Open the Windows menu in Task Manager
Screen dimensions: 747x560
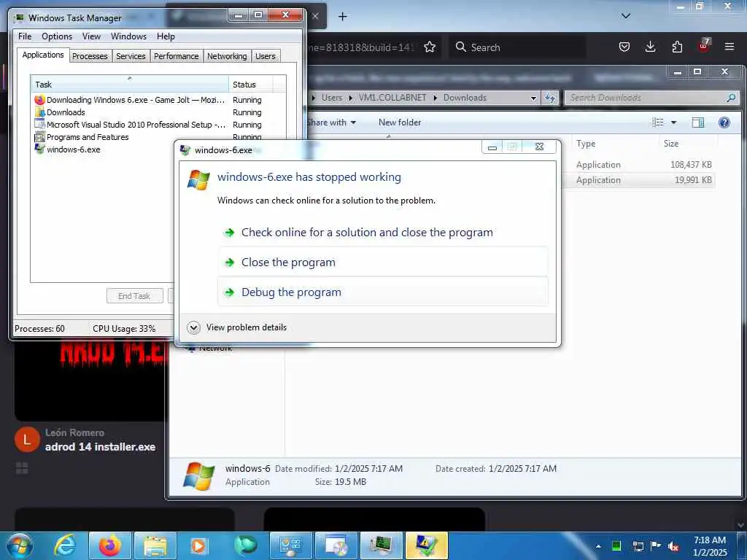pyautogui.click(x=128, y=36)
